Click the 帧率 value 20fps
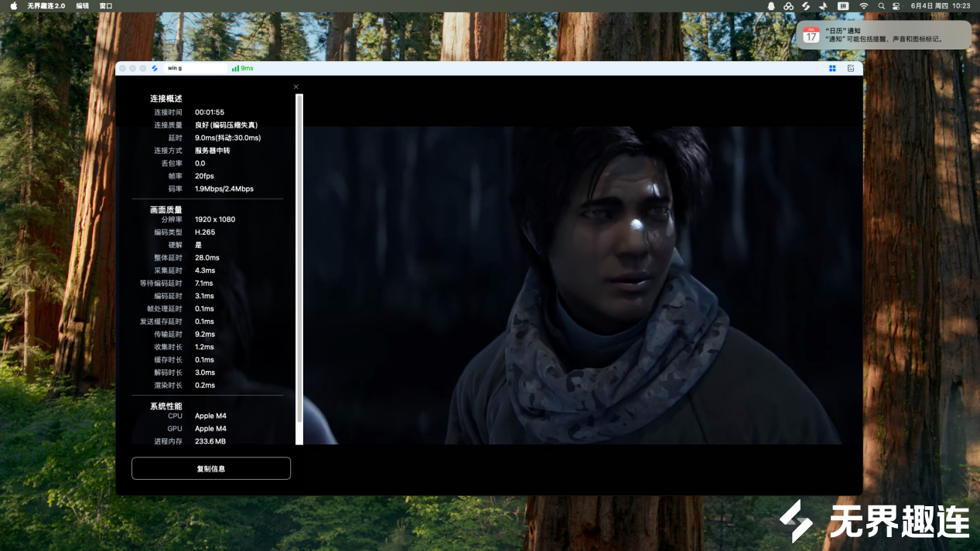Image resolution: width=980 pixels, height=551 pixels. click(x=204, y=176)
